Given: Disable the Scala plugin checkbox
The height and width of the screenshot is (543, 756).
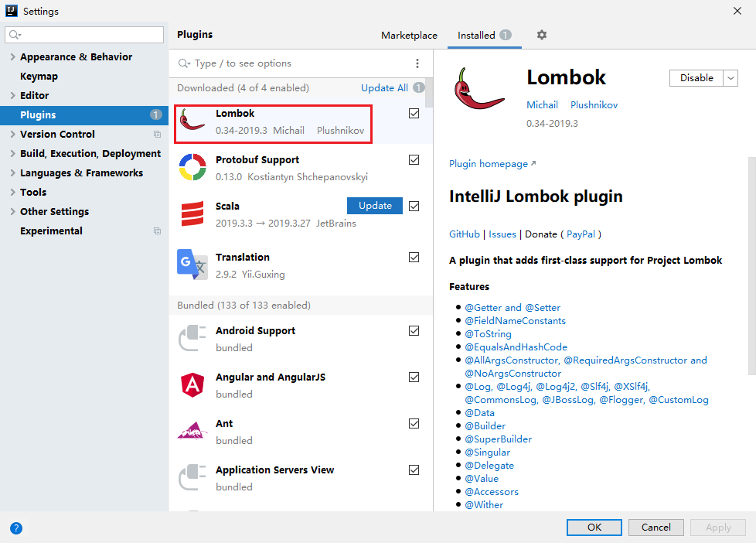Looking at the screenshot, I should (414, 207).
